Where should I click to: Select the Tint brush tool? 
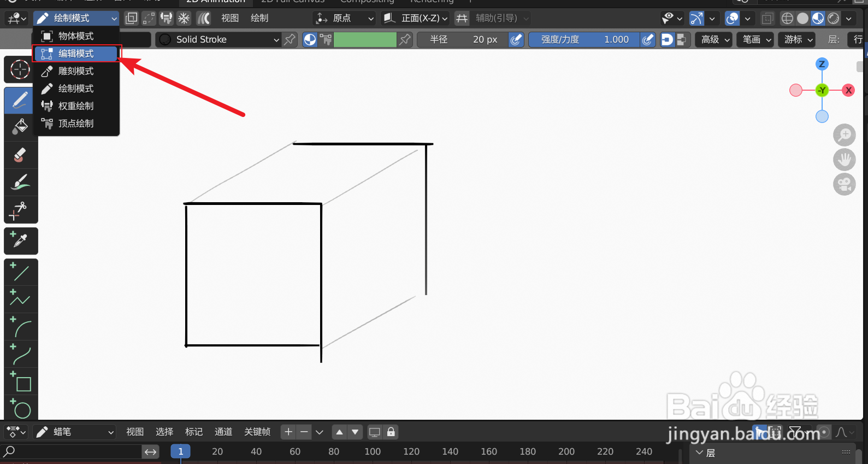coord(20,182)
